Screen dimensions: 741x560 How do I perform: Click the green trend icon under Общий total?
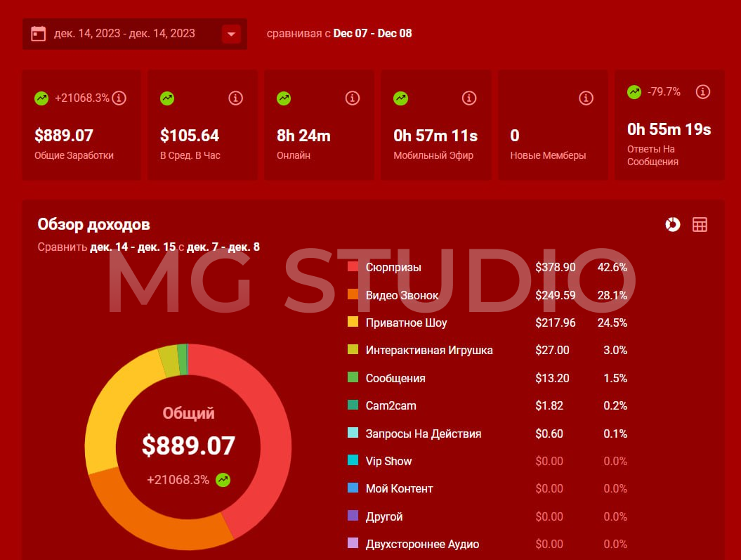click(223, 480)
